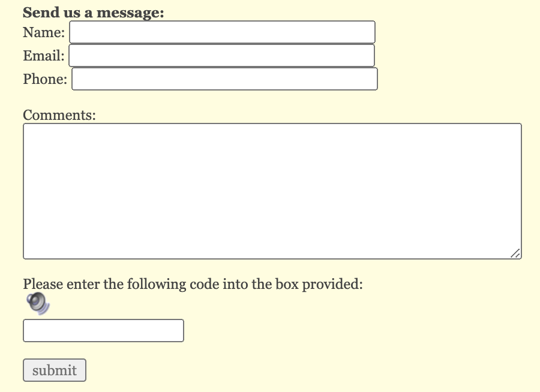Screen dimensions: 540x392
Task: Focus the Name text field
Action: (x=222, y=32)
